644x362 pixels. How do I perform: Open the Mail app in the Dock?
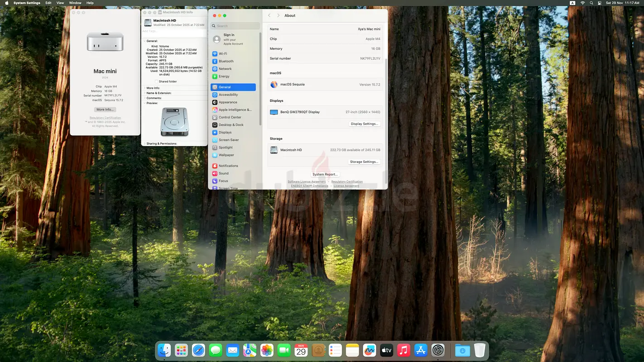[233, 350]
